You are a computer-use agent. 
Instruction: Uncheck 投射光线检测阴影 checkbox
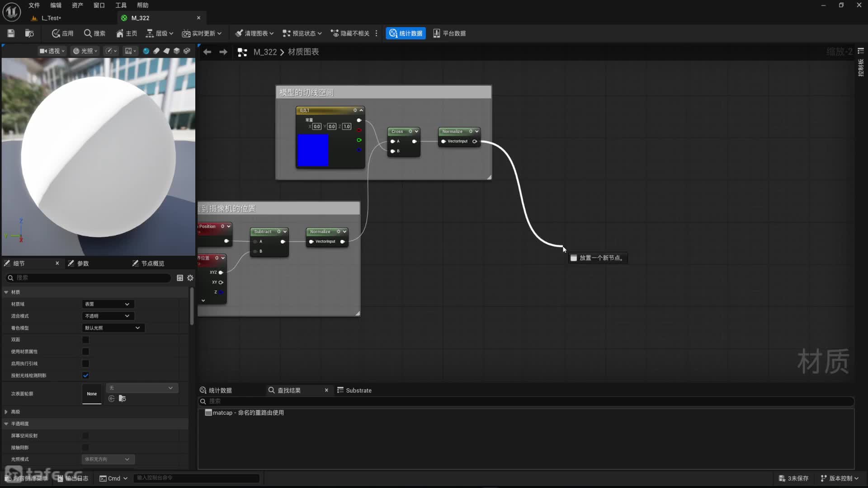click(85, 375)
